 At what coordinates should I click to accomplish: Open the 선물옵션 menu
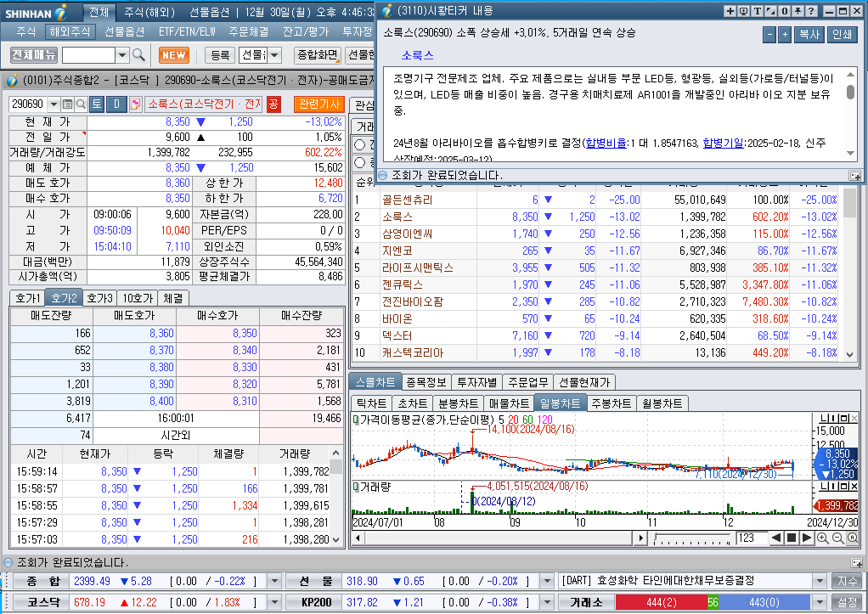coord(125,31)
